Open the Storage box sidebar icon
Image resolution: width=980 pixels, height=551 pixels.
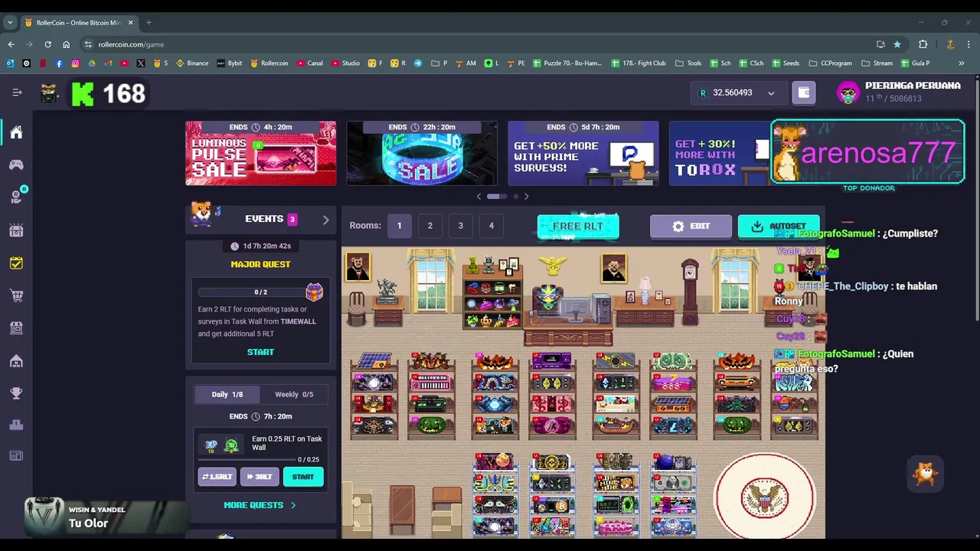pos(16,230)
